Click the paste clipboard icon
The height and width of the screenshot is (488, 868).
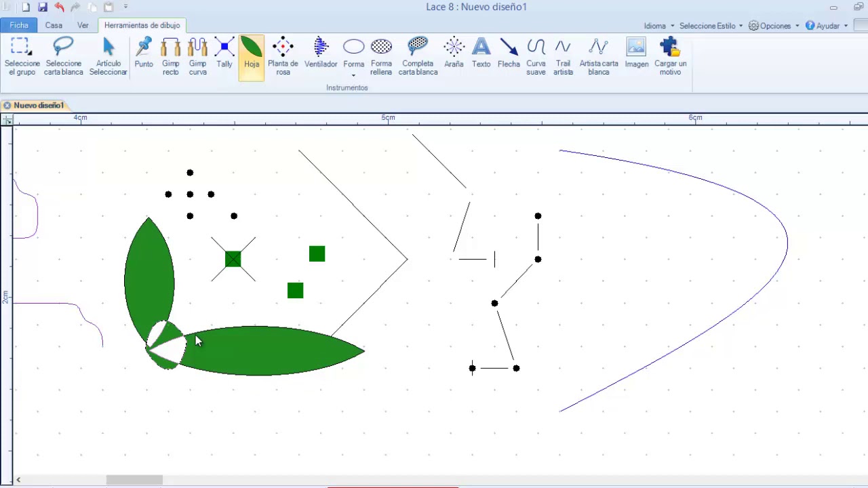pyautogui.click(x=108, y=7)
